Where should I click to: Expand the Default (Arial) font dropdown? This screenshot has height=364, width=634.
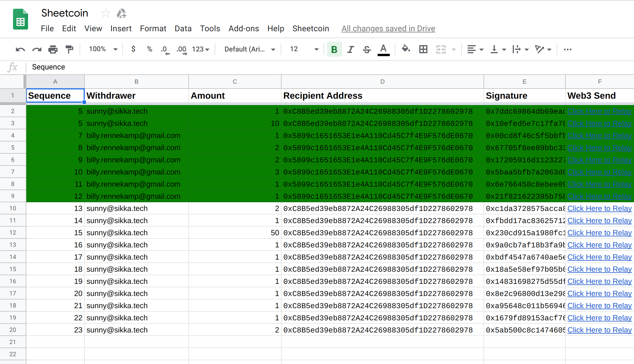tap(249, 49)
